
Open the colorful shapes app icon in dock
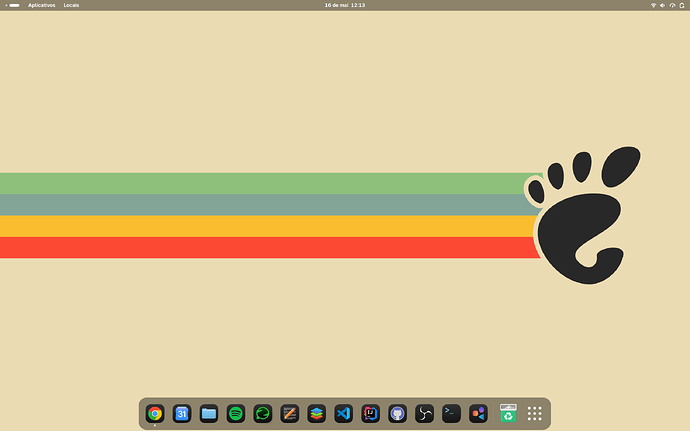478,413
